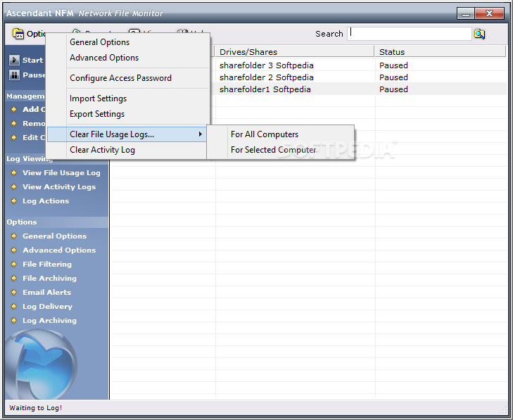Open Log Delivery settings link

pos(47,306)
